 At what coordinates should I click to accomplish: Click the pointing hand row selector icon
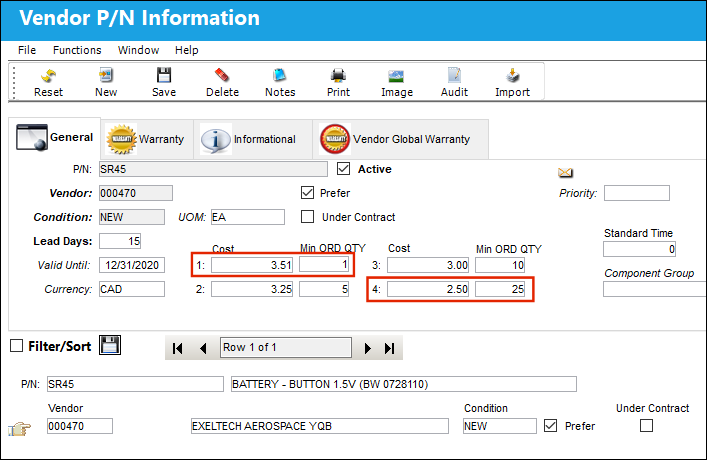click(x=19, y=428)
